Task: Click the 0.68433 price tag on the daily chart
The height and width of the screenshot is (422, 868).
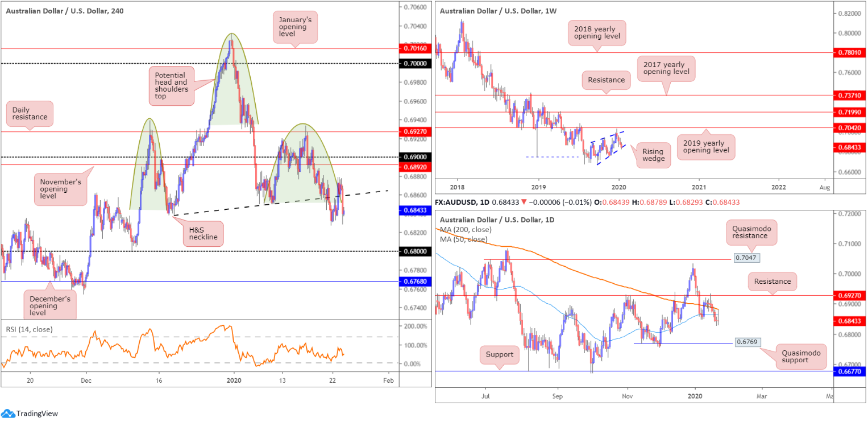Action: 850,321
